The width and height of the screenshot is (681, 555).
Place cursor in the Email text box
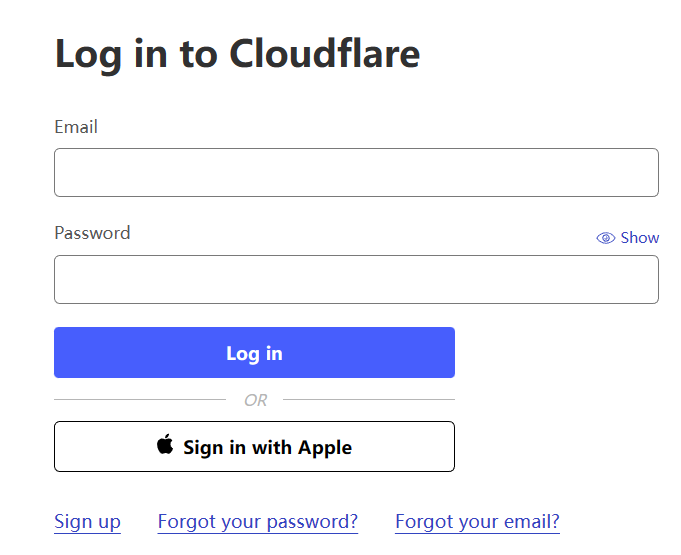pos(356,172)
